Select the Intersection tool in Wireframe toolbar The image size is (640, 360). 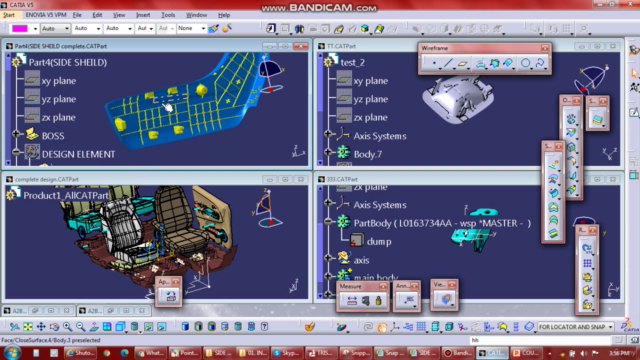pyautogui.click(x=495, y=63)
